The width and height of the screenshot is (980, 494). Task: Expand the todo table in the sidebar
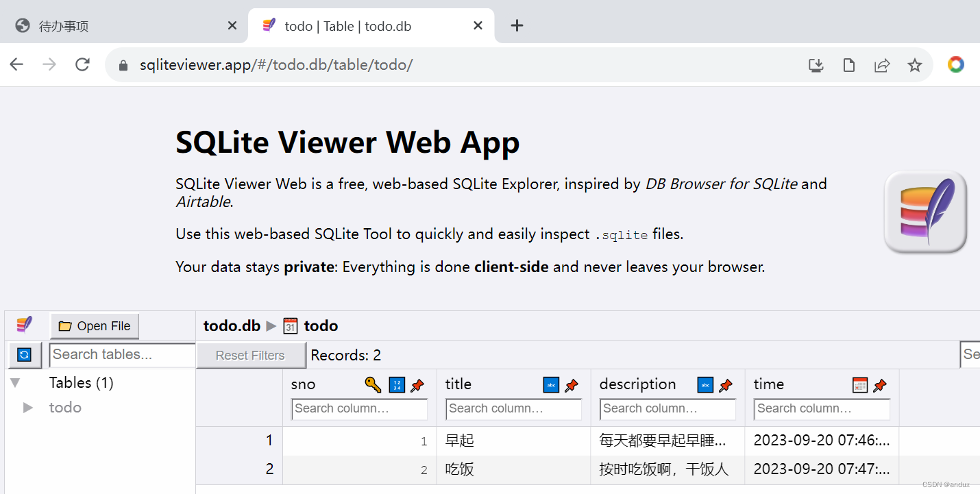coord(27,407)
